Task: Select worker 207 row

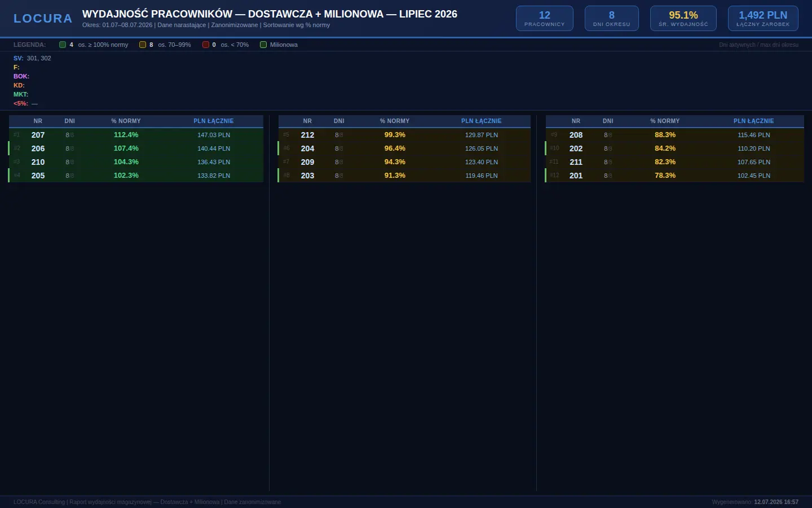Action: [136, 135]
